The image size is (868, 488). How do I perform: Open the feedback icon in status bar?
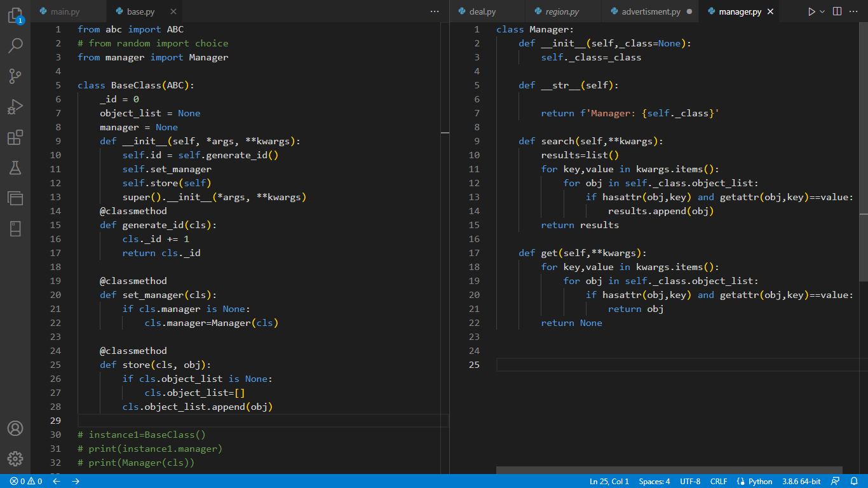(835, 481)
